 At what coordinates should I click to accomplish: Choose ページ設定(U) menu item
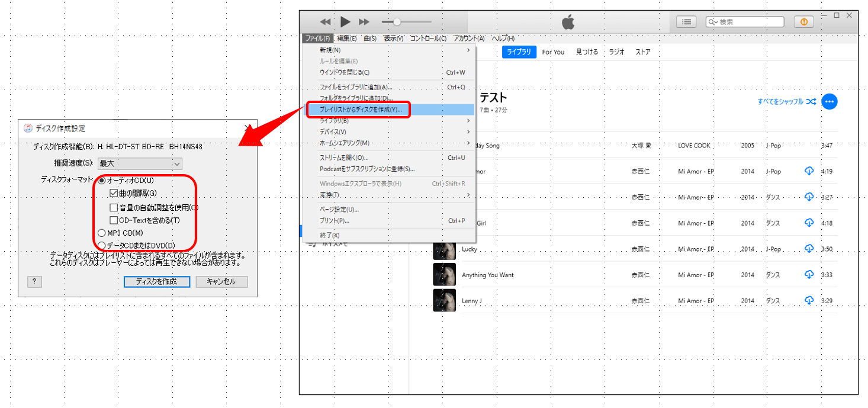coord(390,210)
